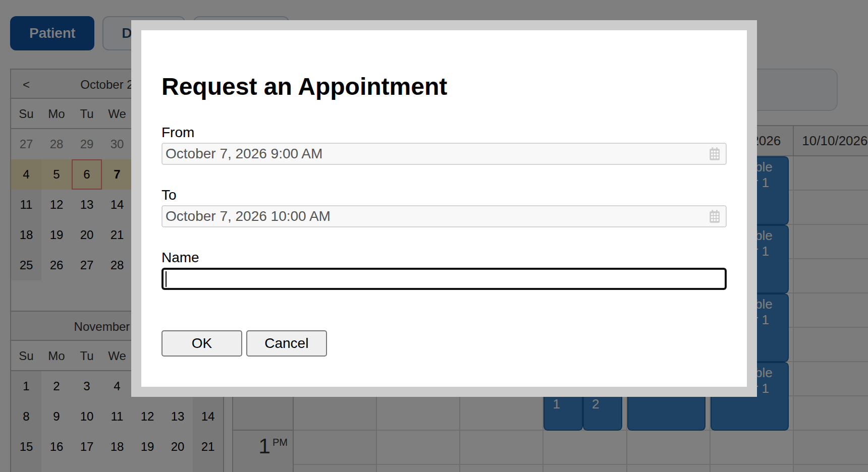Open the From date picker calendar icon
This screenshot has height=472, width=868.
(x=714, y=154)
